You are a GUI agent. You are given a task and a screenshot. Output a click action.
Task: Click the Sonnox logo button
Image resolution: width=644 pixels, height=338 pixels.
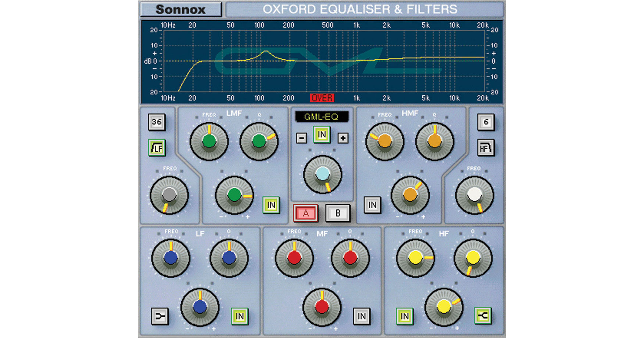(x=181, y=10)
